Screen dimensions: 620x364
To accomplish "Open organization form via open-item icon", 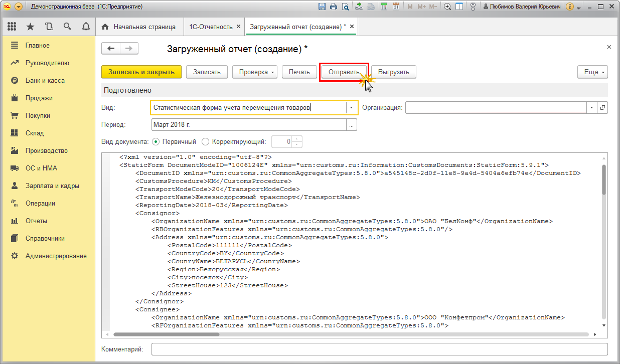I will pos(602,107).
